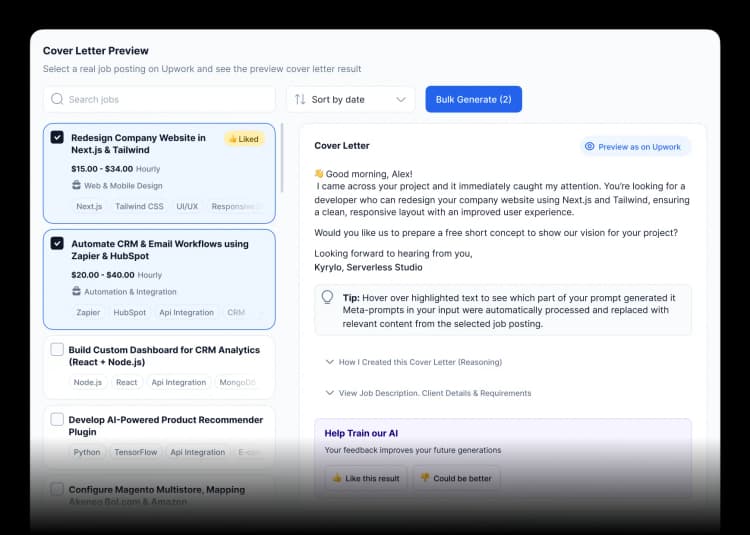Click the magnifier icon in search jobs
This screenshot has width=750, height=535.
(x=57, y=99)
